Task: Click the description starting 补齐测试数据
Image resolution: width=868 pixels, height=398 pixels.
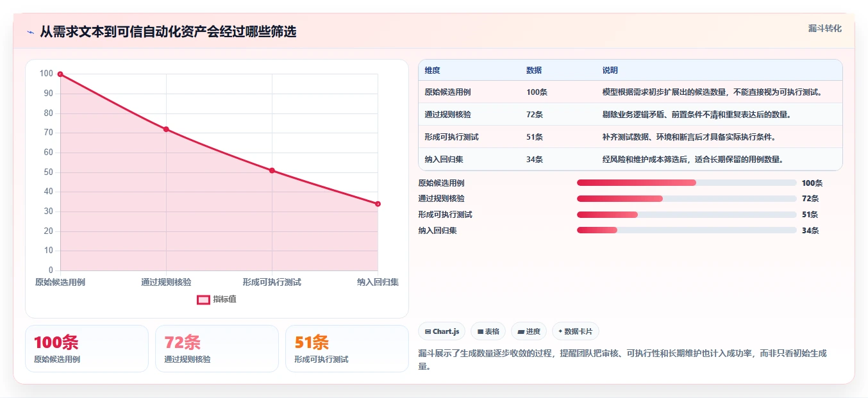Action: click(x=689, y=137)
